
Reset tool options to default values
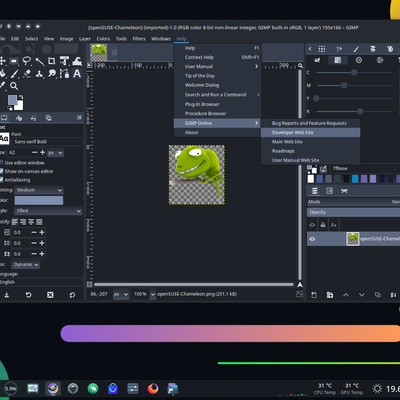(72, 295)
